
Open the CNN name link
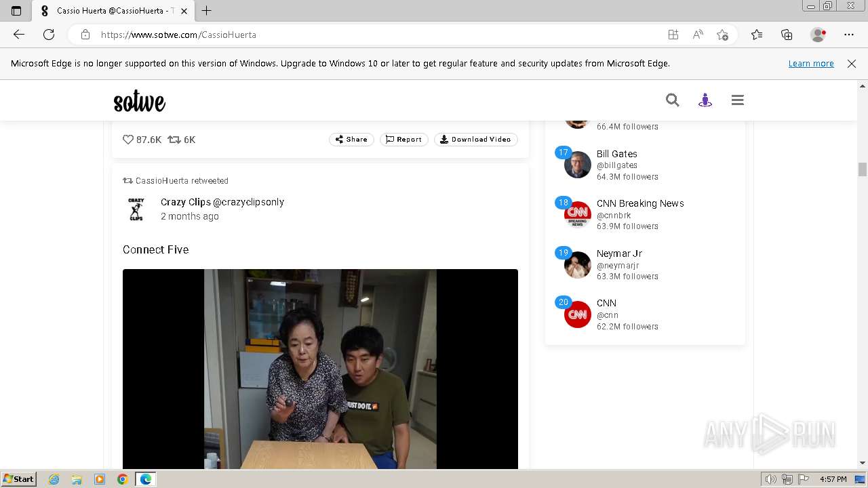[606, 303]
